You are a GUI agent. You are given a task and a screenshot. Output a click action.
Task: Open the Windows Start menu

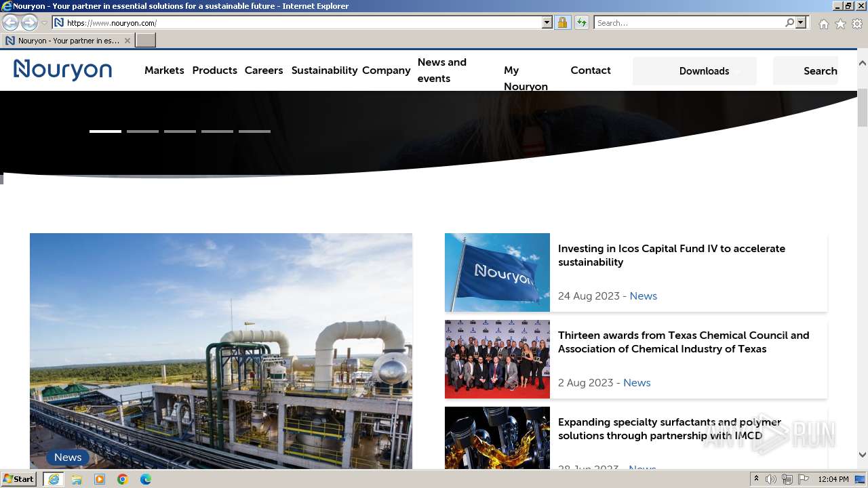19,479
